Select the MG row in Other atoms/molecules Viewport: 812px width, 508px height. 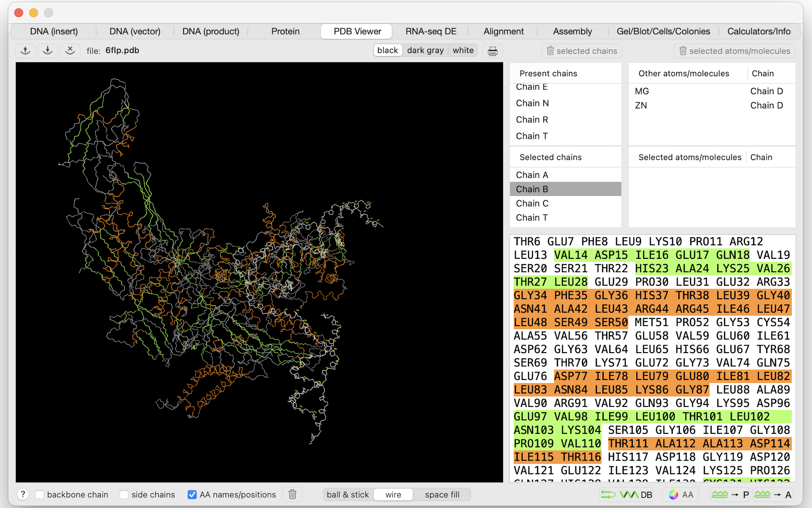click(712, 91)
